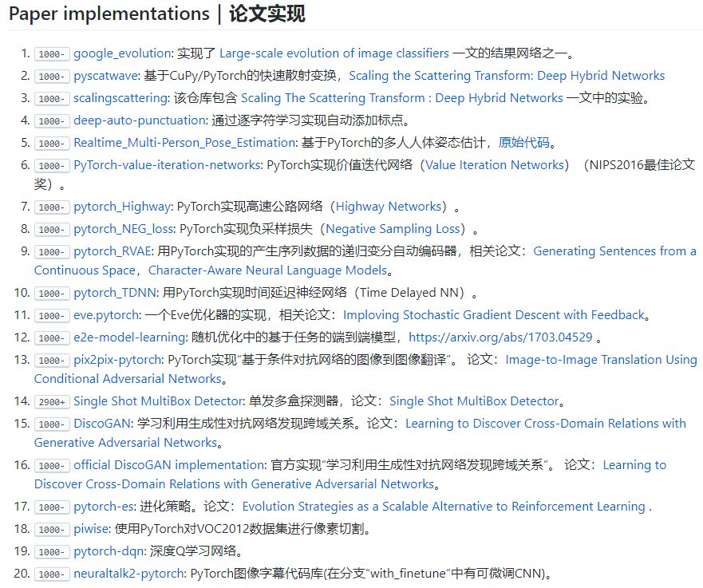
Task: Click the text '通过逐字符学习实现自动添加标点'
Action: pyautogui.click(x=306, y=120)
